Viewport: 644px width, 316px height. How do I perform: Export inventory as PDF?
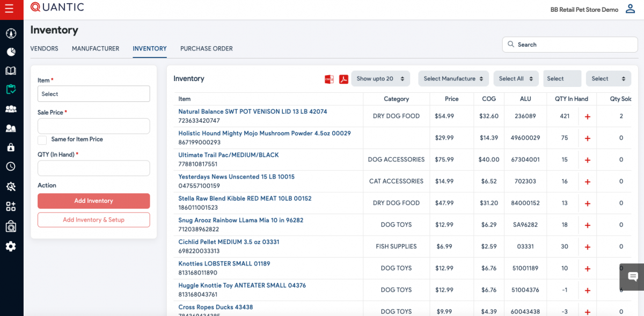coord(343,79)
